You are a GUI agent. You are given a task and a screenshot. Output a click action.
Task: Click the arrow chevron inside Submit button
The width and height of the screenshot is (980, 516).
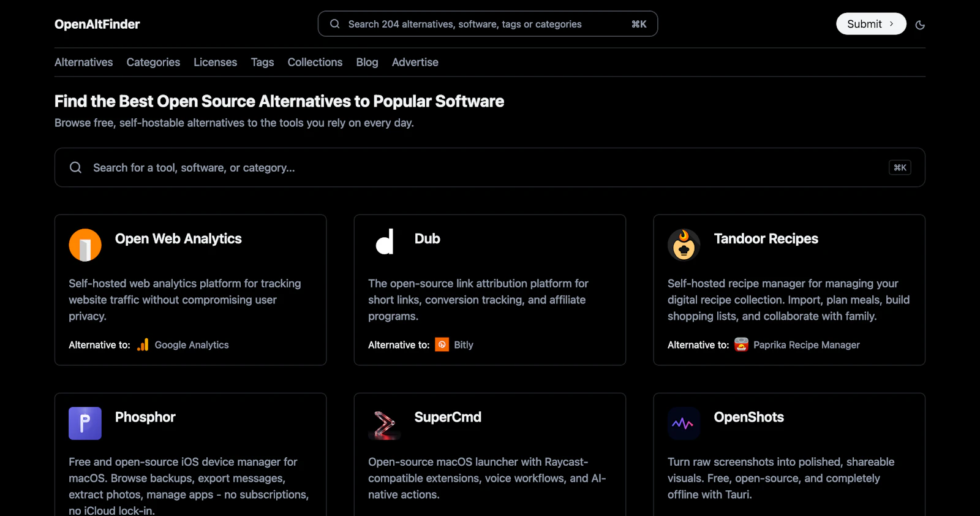coord(891,24)
